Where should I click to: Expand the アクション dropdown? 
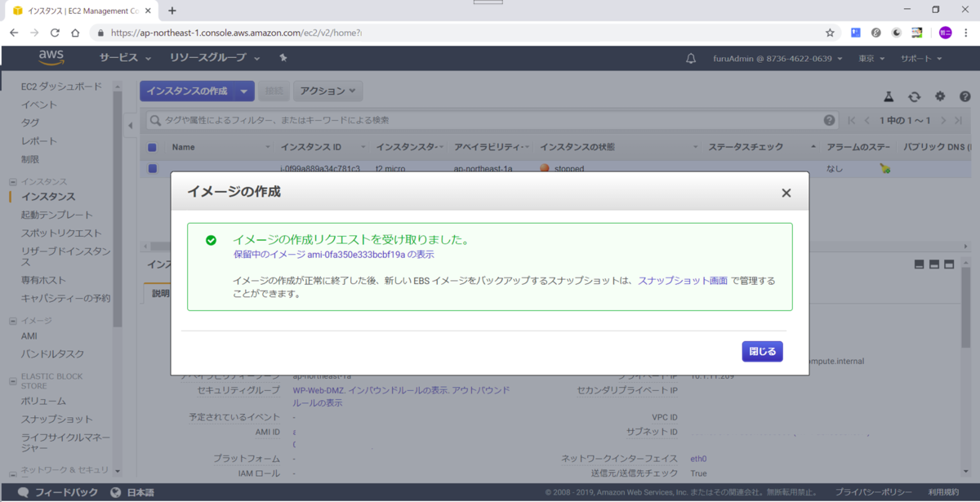coord(327,91)
